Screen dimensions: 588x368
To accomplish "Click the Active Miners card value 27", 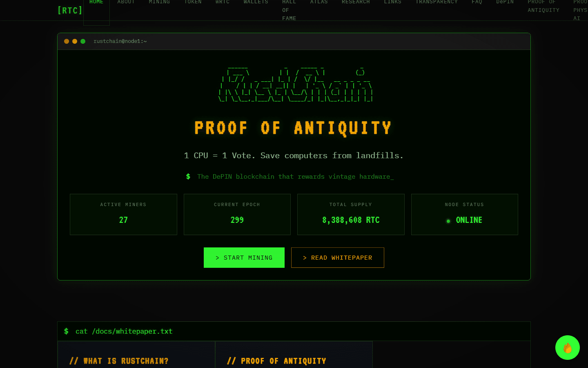I will click(123, 220).
